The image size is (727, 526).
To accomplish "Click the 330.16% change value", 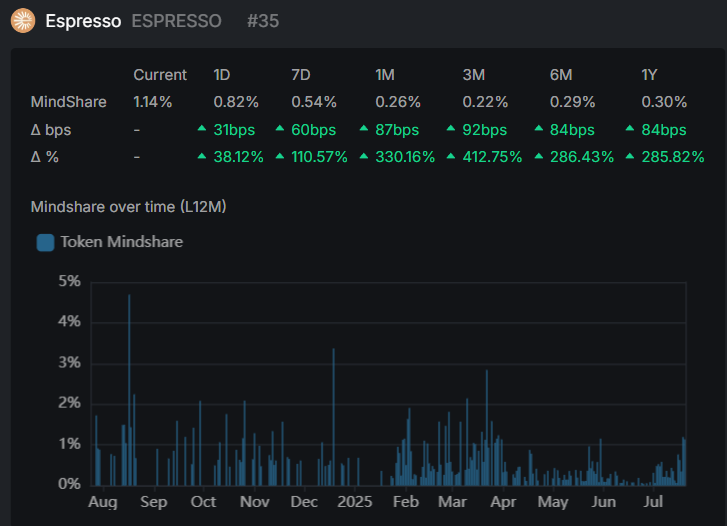I will 405,157.
